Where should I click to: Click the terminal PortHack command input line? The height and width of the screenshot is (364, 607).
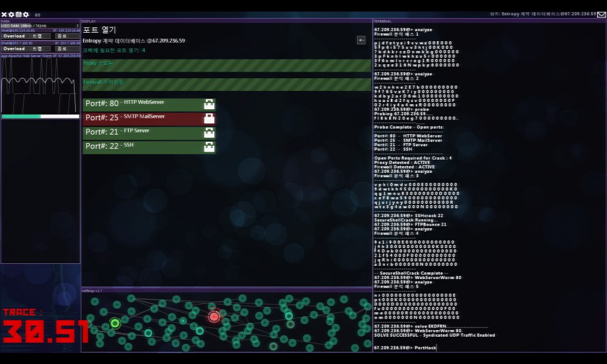click(x=405, y=348)
